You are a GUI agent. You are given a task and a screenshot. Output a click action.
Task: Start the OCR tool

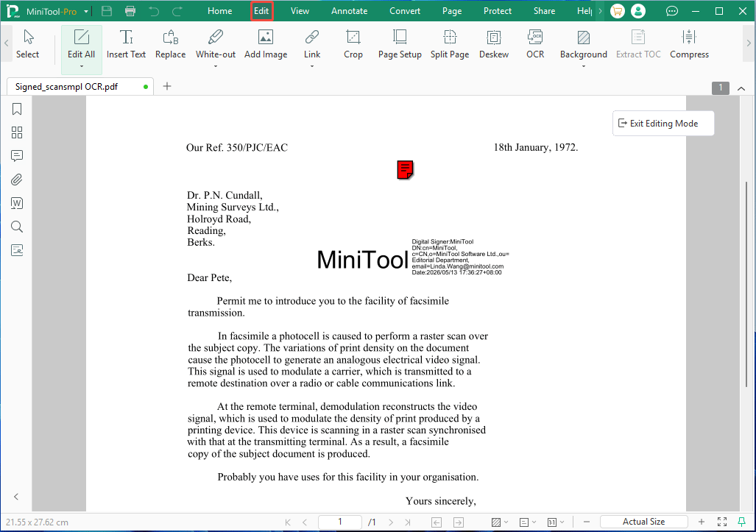[535, 44]
